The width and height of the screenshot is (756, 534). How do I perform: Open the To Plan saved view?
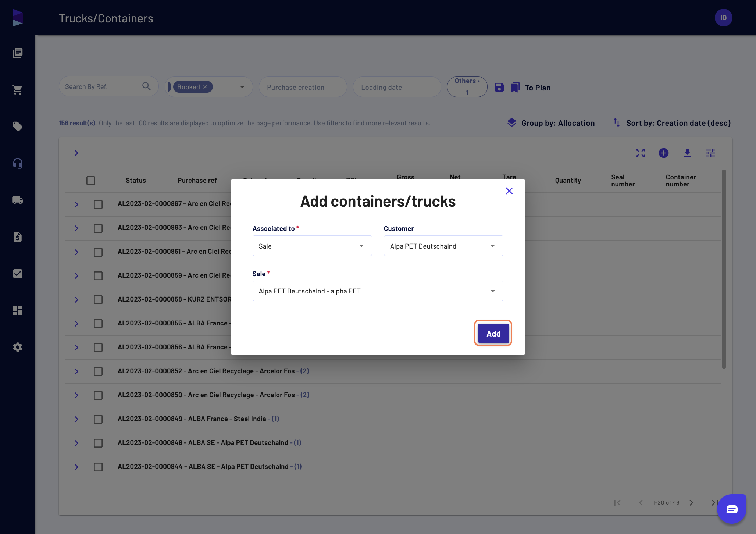531,88
